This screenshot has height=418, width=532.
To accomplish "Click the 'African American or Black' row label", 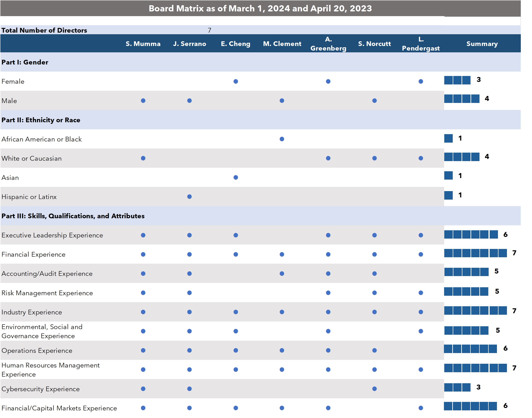I will click(41, 139).
